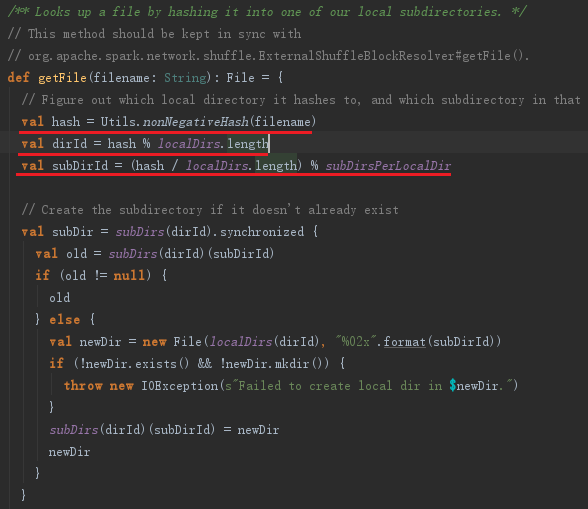
Task: Click the else keyword
Action: click(64, 320)
